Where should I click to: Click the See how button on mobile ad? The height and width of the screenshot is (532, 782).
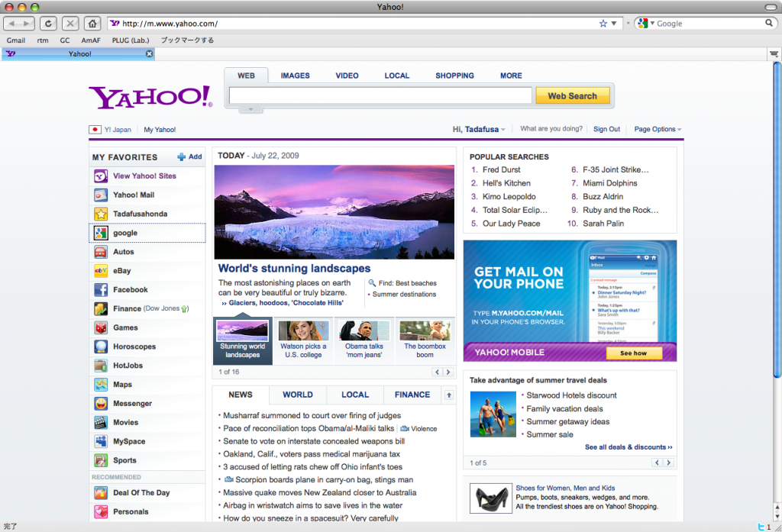(x=634, y=353)
